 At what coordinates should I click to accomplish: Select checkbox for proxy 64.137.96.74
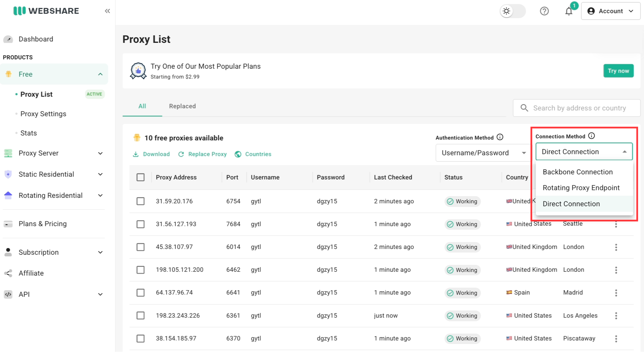coord(140,292)
